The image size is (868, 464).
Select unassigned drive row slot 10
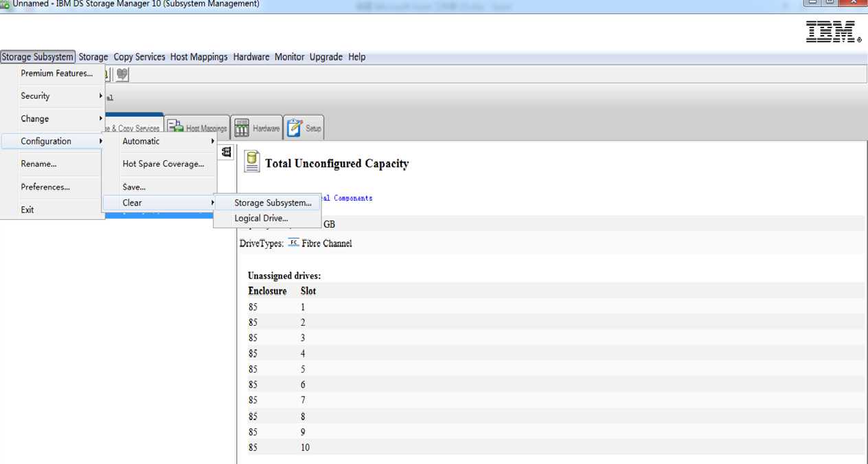556,448
